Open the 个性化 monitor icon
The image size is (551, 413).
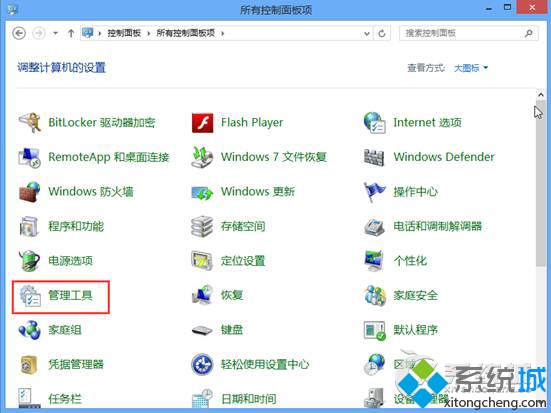pos(374,260)
